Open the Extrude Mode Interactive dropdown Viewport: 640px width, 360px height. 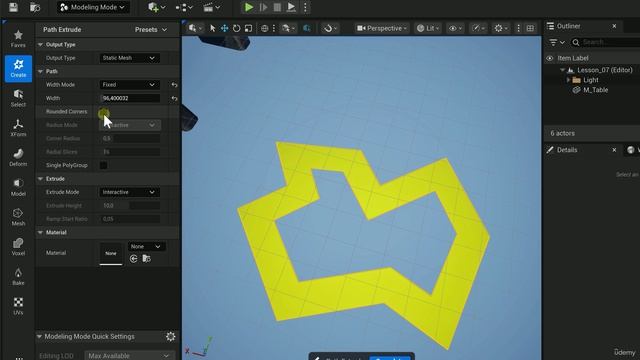129,192
